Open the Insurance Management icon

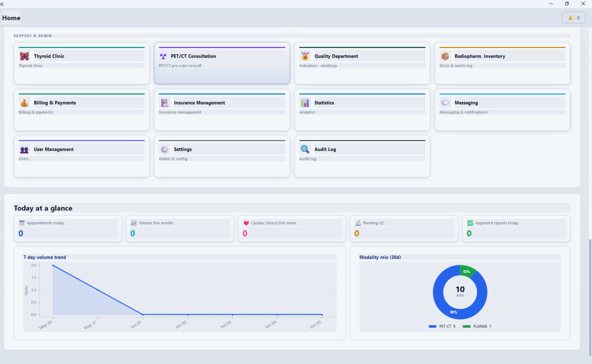coord(165,103)
